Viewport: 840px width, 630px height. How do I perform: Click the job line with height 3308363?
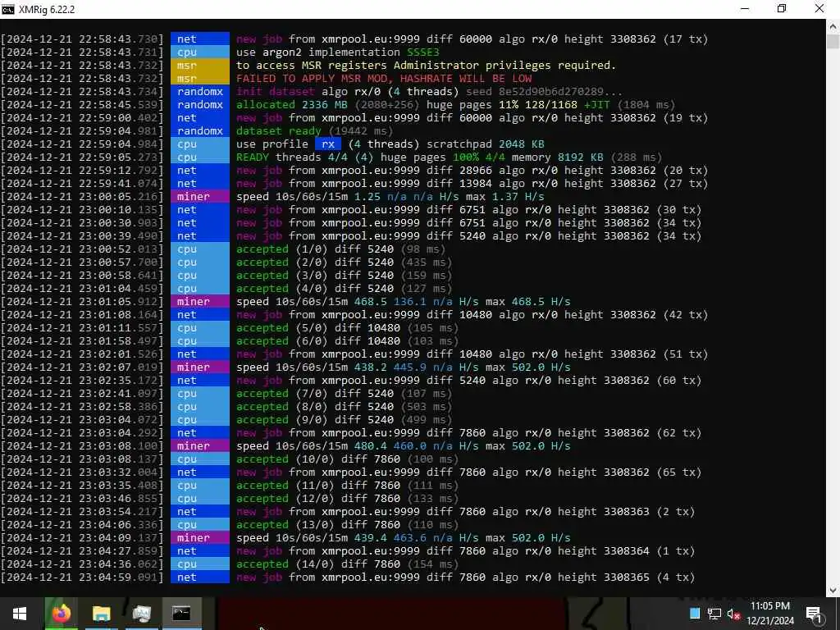pos(466,512)
